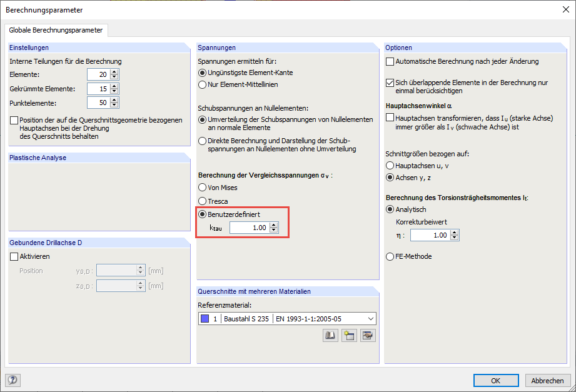Open the Referenzmaterial dropdown
The height and width of the screenshot is (392, 576).
point(369,318)
